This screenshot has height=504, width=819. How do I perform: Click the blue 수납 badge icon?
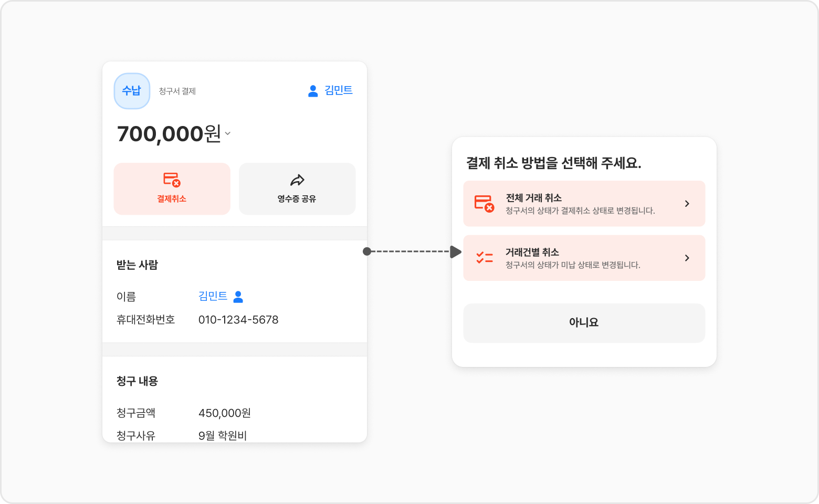click(x=132, y=91)
